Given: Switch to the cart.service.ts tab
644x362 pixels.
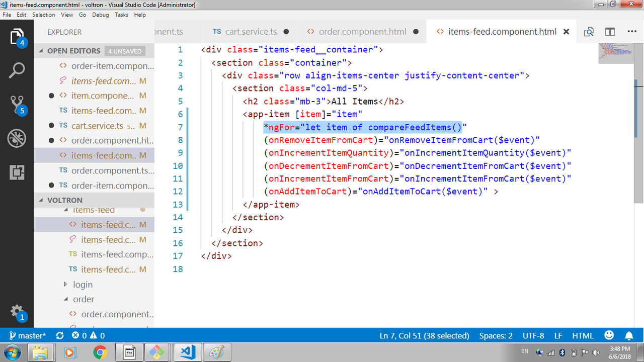Looking at the screenshot, I should pyautogui.click(x=251, y=32).
